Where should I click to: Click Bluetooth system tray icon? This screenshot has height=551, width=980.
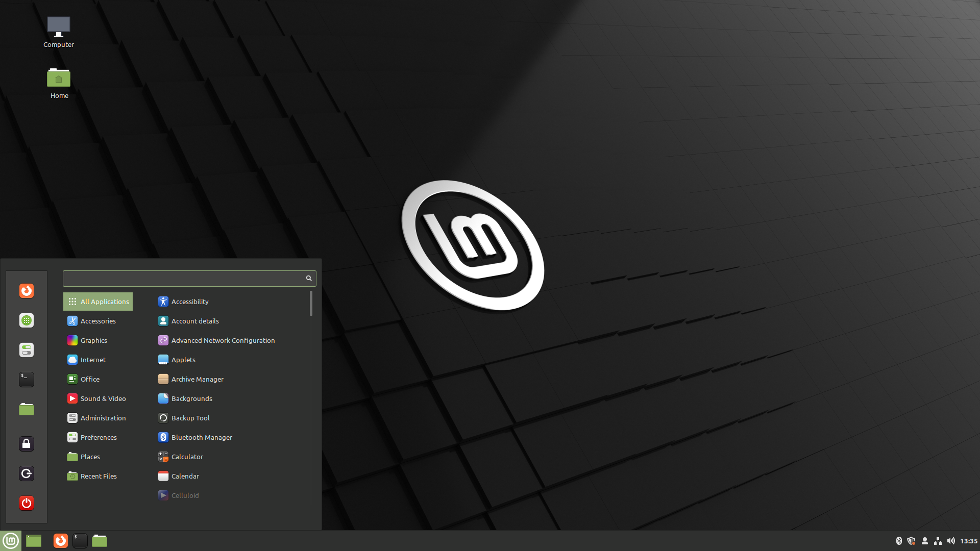click(x=898, y=540)
